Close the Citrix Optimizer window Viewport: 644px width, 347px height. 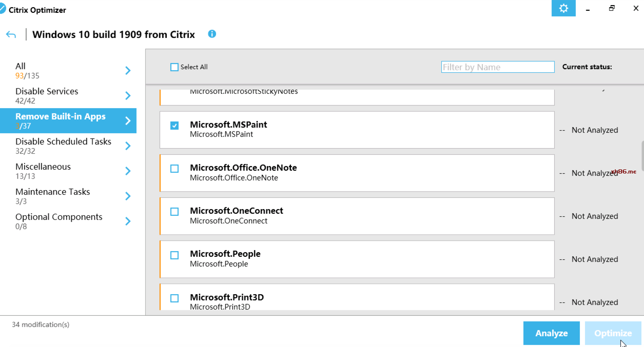pos(636,8)
